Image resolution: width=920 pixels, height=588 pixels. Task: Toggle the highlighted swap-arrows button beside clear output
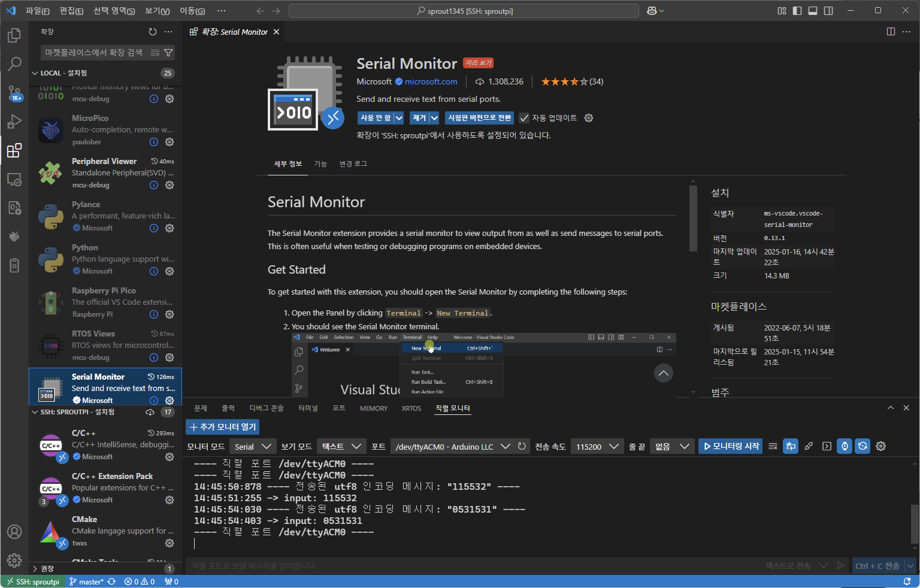point(791,446)
